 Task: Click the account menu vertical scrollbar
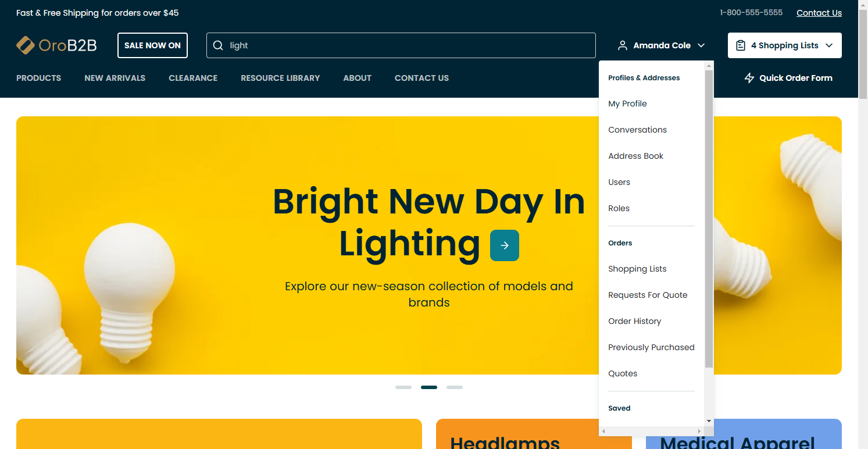pyautogui.click(x=709, y=218)
